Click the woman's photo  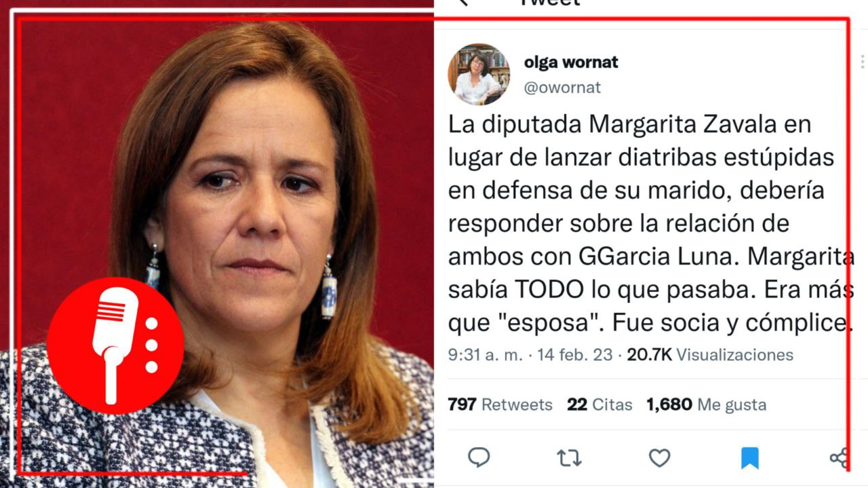click(x=217, y=244)
